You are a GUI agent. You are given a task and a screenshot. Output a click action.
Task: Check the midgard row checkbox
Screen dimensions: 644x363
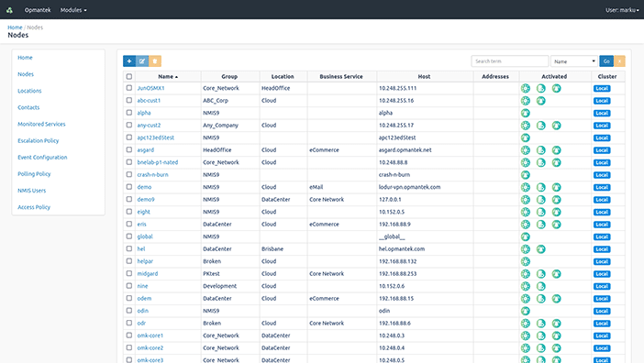[x=129, y=273]
